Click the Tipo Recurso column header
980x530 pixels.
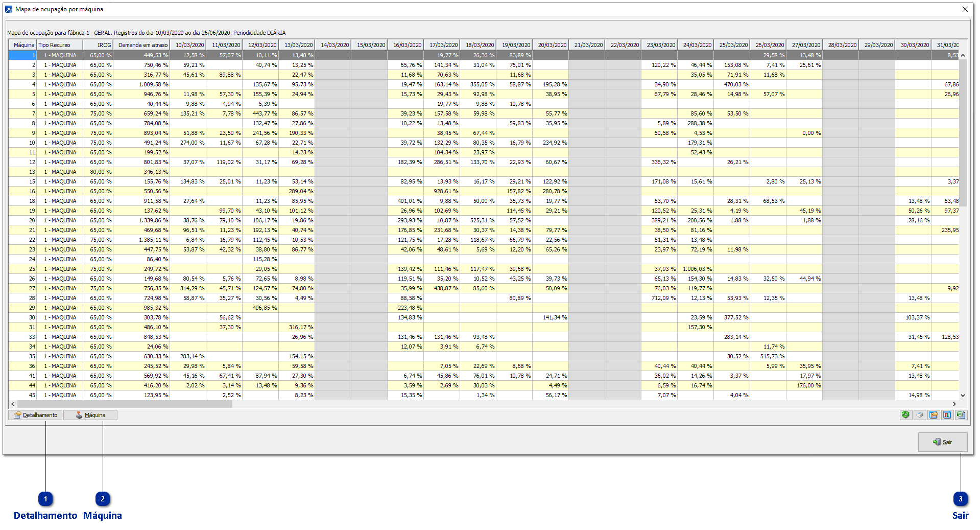(x=60, y=45)
